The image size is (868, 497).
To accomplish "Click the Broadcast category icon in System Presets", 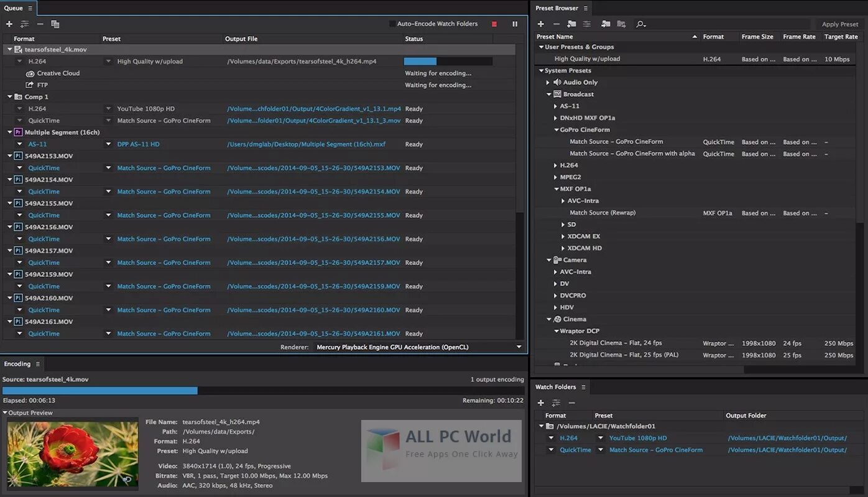I will pyautogui.click(x=557, y=94).
